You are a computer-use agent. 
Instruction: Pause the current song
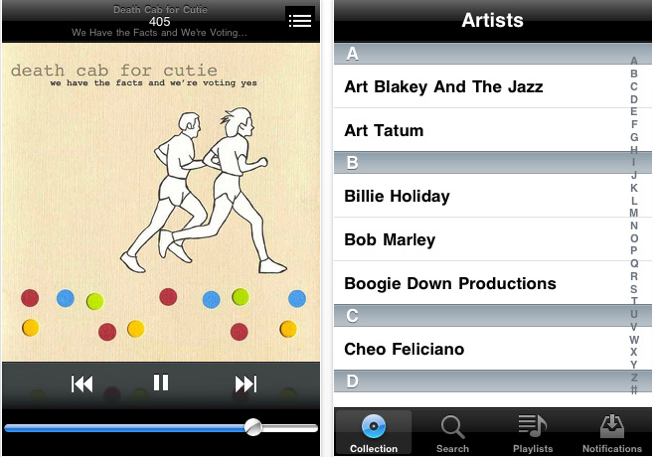tap(161, 382)
